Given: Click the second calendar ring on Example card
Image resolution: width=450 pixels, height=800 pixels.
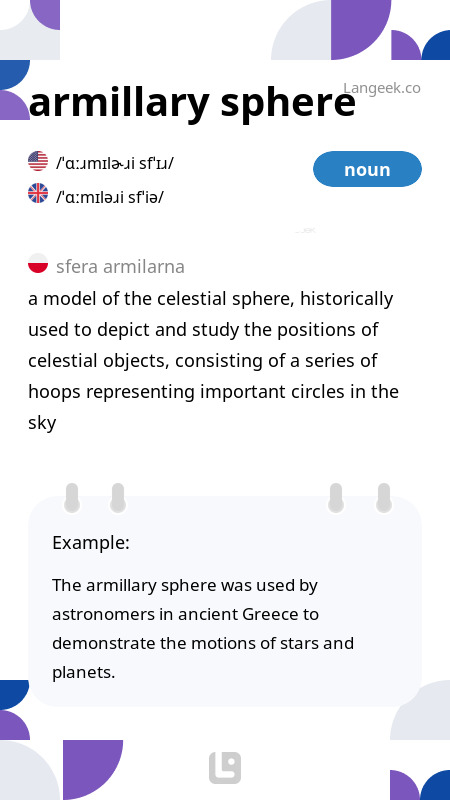Looking at the screenshot, I should pos(118,498).
